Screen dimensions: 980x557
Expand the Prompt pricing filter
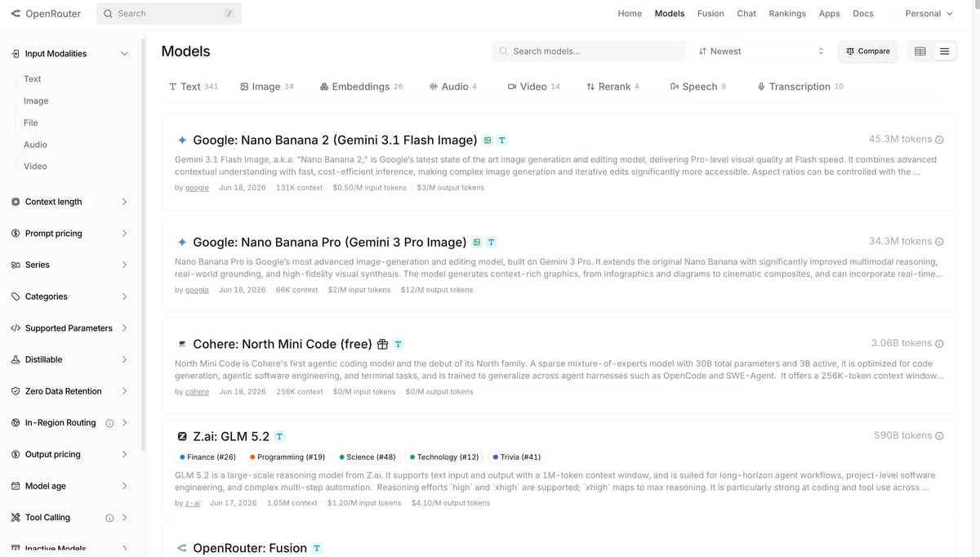click(124, 234)
